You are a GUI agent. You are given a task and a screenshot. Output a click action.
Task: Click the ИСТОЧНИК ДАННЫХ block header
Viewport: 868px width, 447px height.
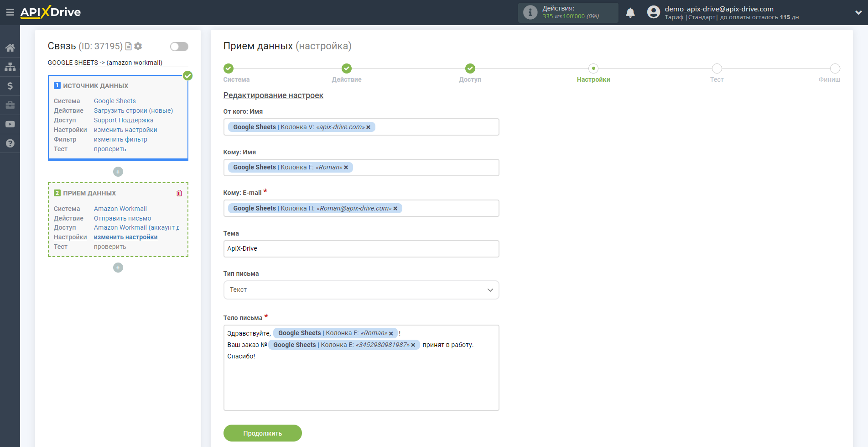coord(96,86)
